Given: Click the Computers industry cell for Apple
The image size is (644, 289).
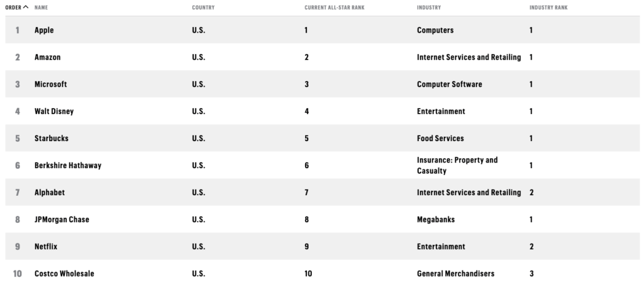Looking at the screenshot, I should click(435, 30).
